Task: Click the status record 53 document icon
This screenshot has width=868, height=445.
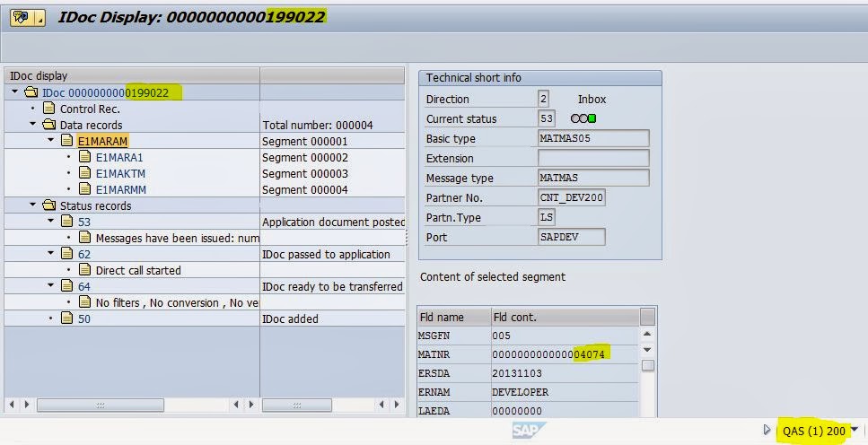Action: coord(67,222)
